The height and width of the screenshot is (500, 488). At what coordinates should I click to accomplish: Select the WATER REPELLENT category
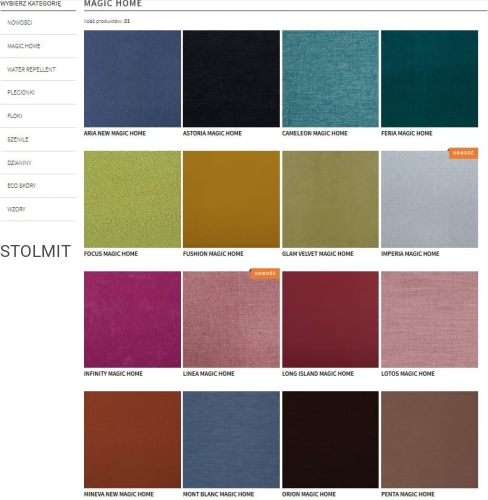pyautogui.click(x=31, y=69)
